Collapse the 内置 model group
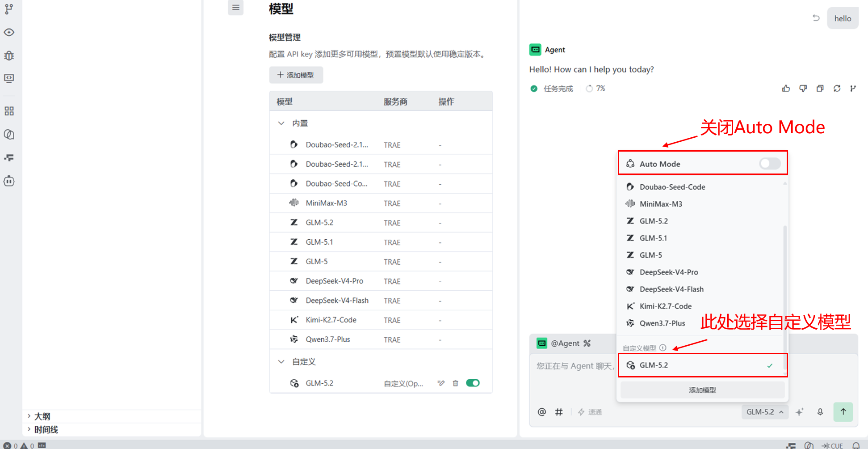This screenshot has height=449, width=868. point(281,123)
